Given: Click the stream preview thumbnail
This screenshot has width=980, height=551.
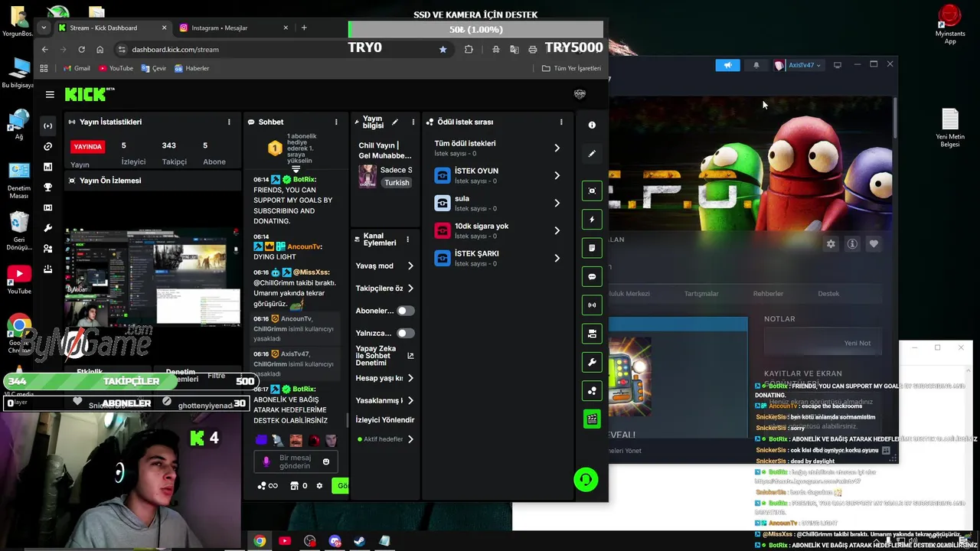Looking at the screenshot, I should [152, 275].
